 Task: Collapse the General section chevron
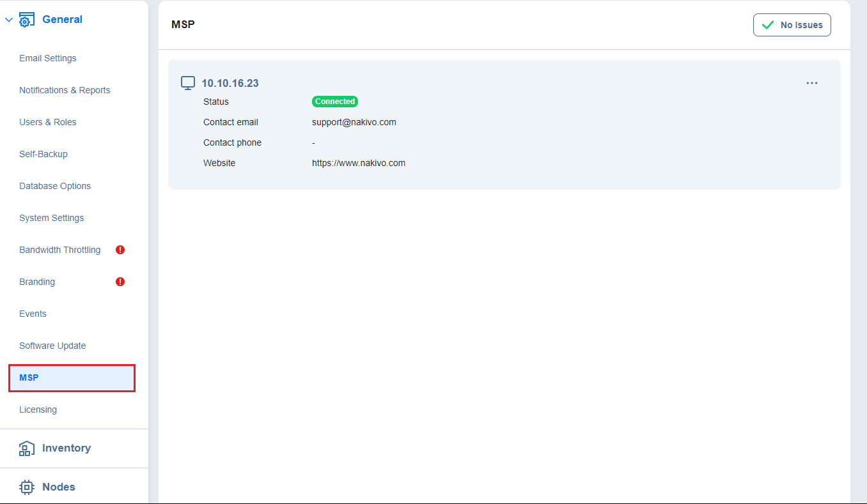pos(9,20)
